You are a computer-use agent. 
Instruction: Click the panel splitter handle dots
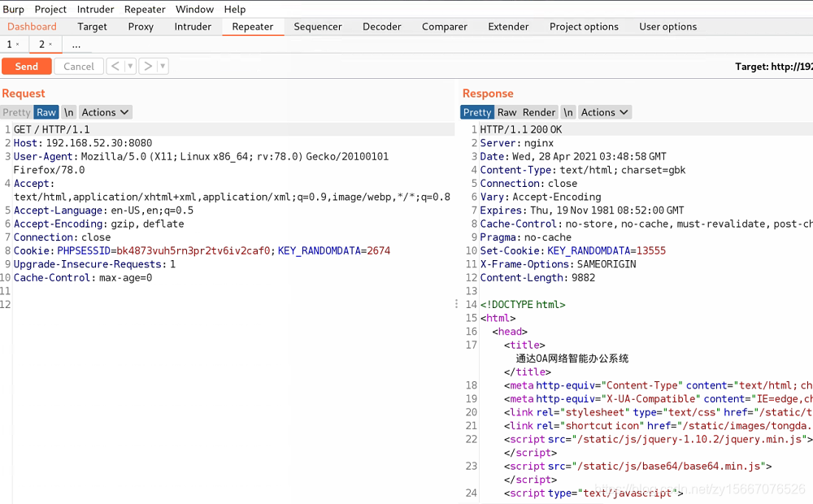(456, 303)
